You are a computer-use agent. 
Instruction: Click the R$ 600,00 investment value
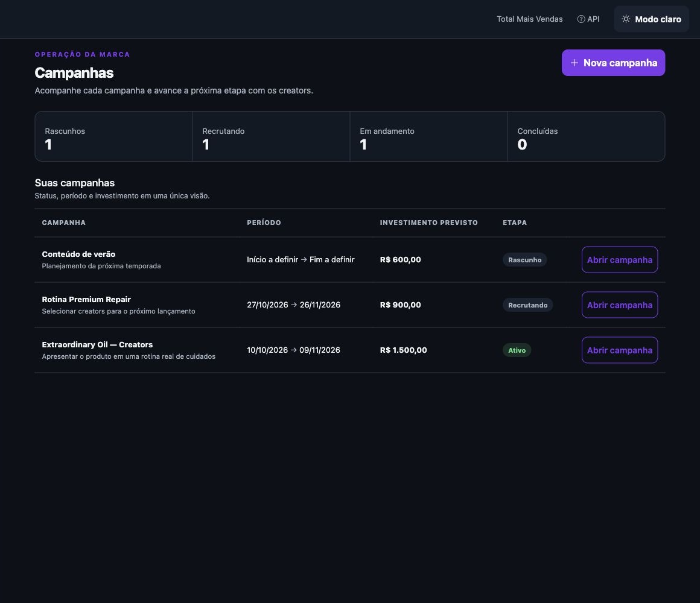coord(401,259)
